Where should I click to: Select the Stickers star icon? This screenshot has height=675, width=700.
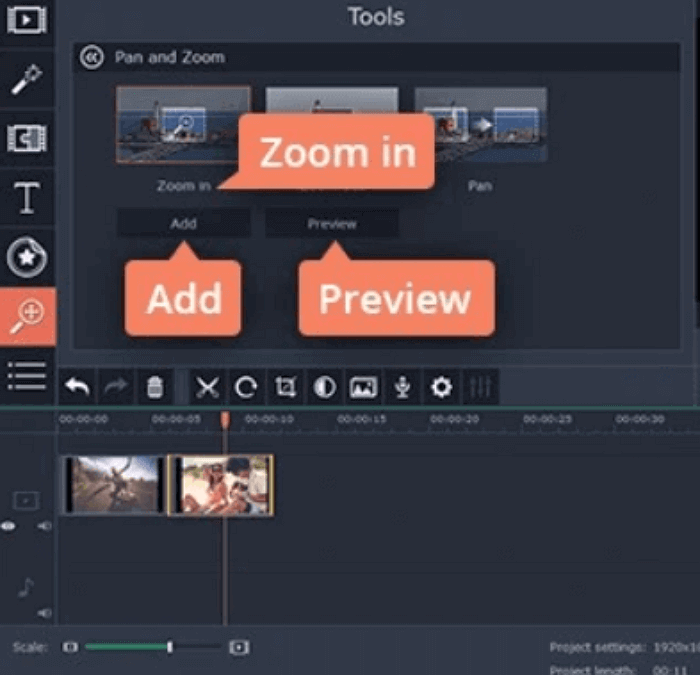[27, 258]
